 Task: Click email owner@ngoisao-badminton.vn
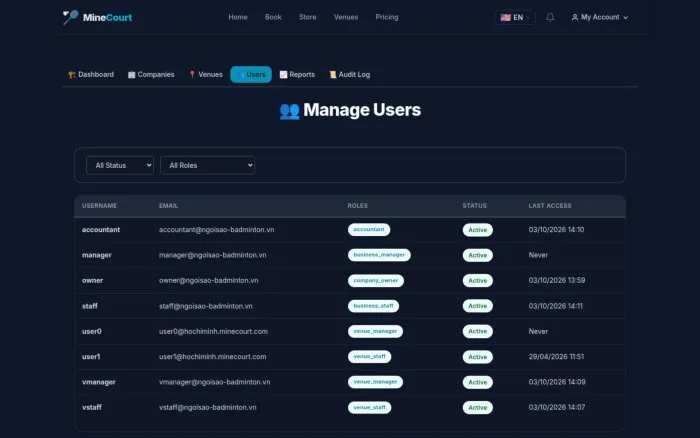click(x=208, y=280)
